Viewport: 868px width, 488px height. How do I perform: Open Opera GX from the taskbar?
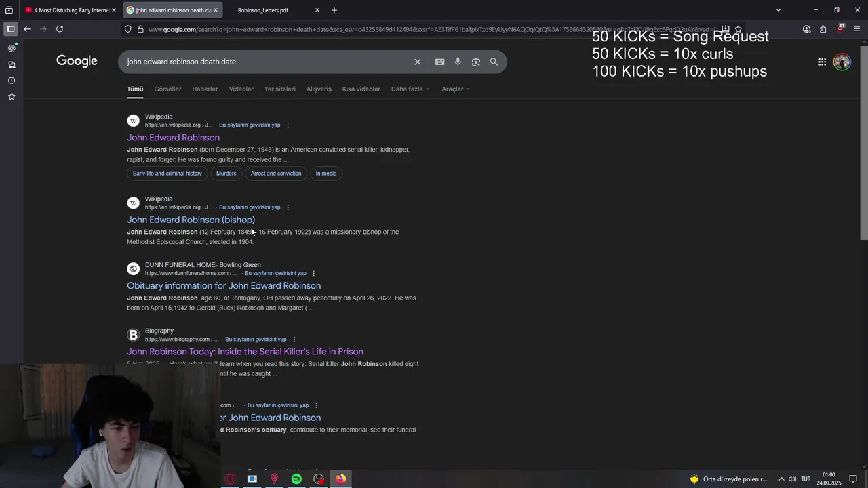(230, 479)
